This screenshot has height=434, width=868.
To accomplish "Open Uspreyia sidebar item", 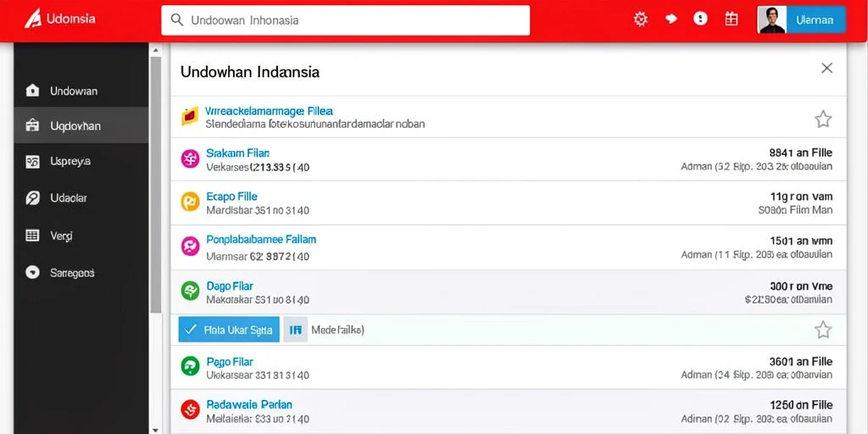I will coord(81,162).
